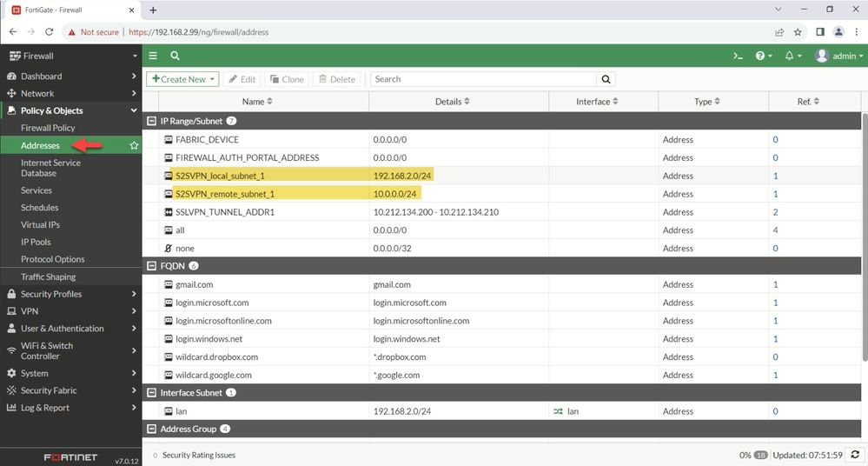Open the notifications bell icon
This screenshot has height=466, width=868.
pyautogui.click(x=789, y=56)
